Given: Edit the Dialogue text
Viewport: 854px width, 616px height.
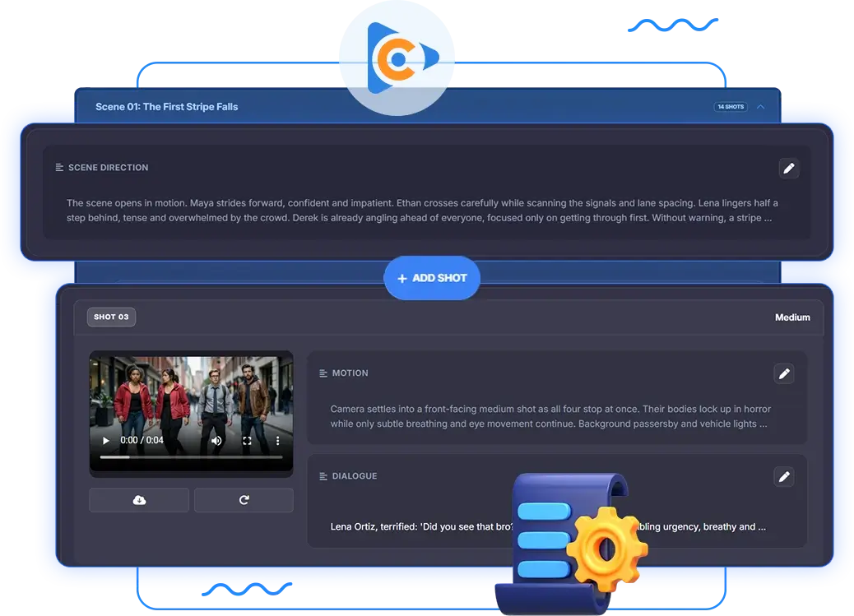Looking at the screenshot, I should [x=784, y=476].
